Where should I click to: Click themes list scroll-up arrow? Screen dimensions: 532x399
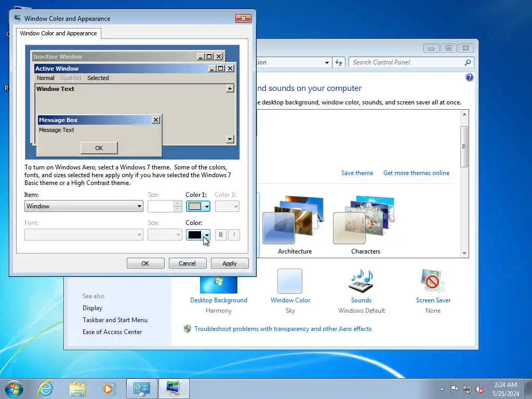[x=464, y=114]
